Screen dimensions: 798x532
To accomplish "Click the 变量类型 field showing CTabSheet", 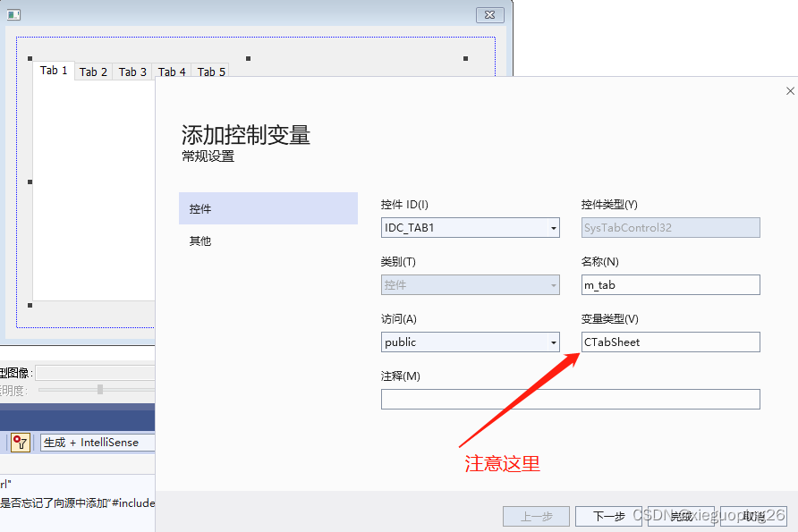I will pyautogui.click(x=670, y=342).
